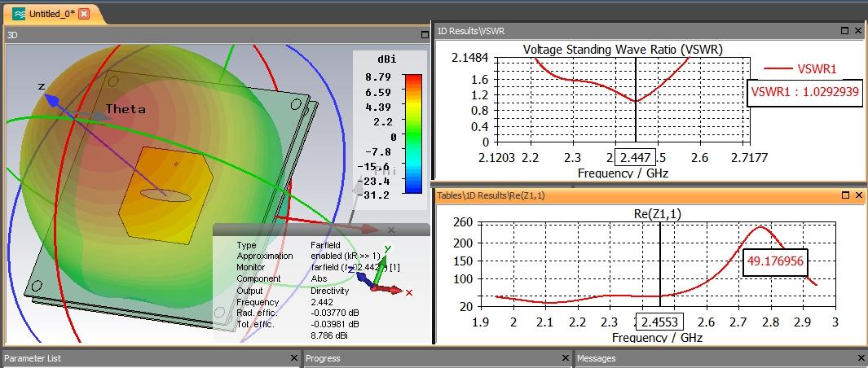Dismiss the farfield info box
Viewport: 868px width, 368px height.
(x=391, y=230)
